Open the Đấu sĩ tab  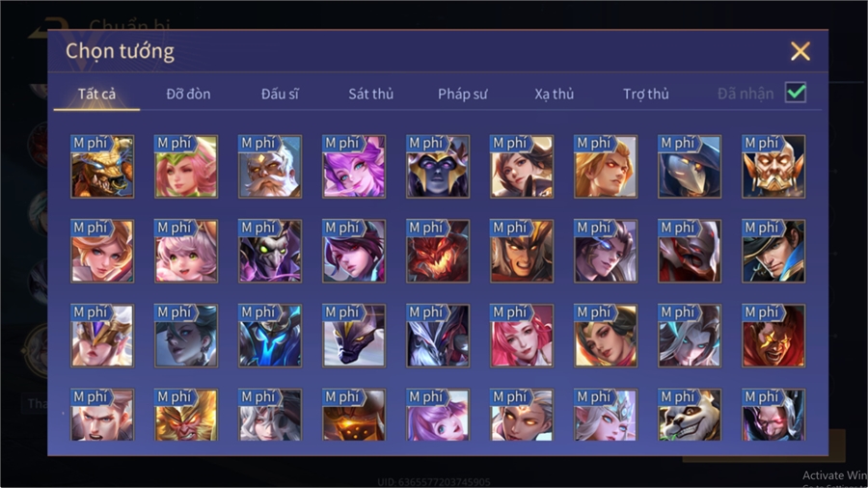click(x=280, y=95)
